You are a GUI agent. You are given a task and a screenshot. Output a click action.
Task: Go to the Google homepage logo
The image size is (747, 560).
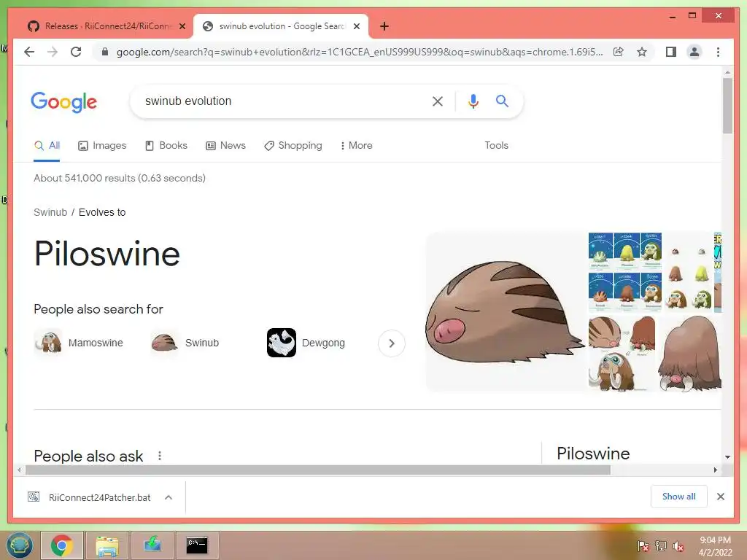pyautogui.click(x=64, y=102)
